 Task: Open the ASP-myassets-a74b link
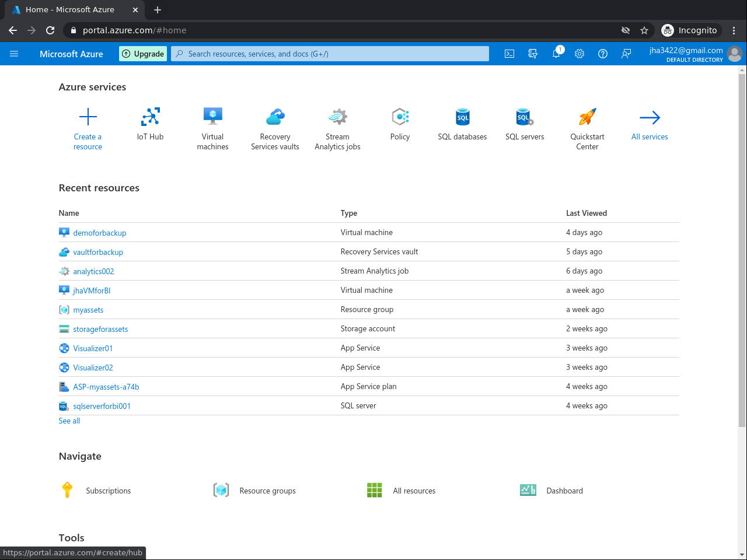tap(106, 387)
